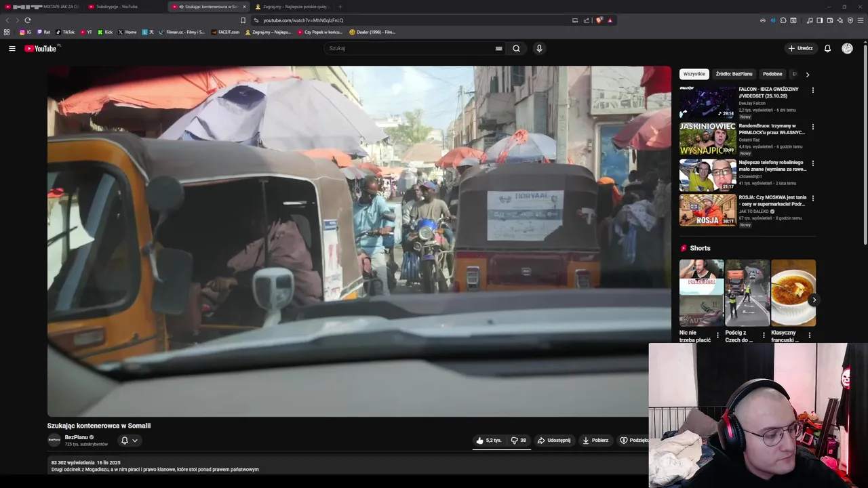Like the video with 5,2 tys. button
The image size is (868, 488).
[x=489, y=441]
